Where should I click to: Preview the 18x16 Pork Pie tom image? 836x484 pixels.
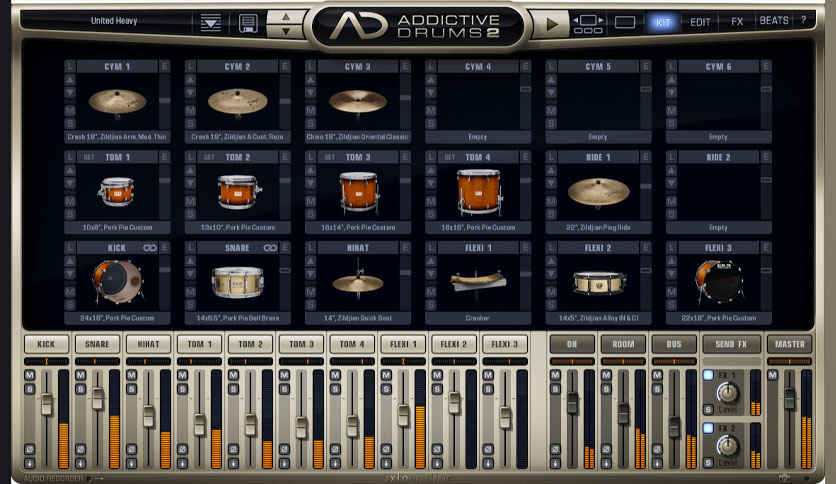pos(479,192)
